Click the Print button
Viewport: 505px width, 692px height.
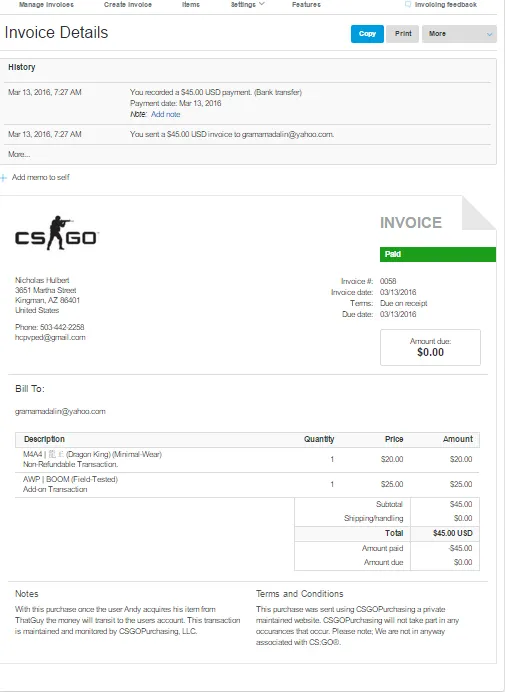pos(403,34)
